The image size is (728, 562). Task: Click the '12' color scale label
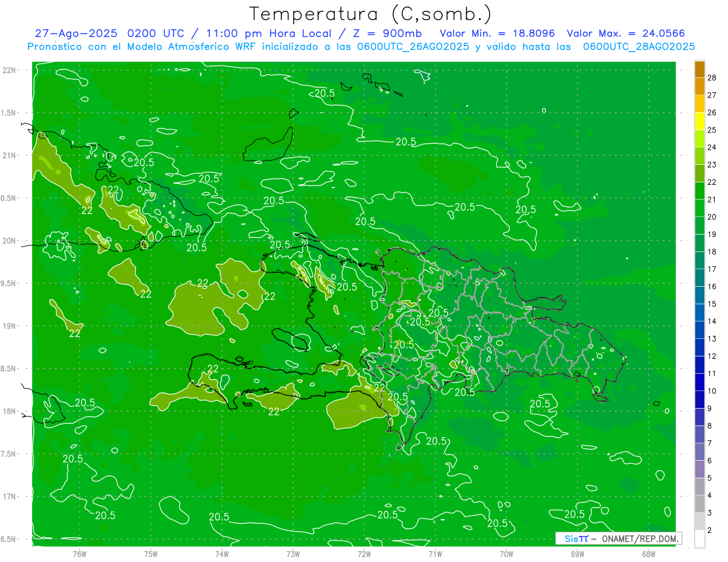712,356
